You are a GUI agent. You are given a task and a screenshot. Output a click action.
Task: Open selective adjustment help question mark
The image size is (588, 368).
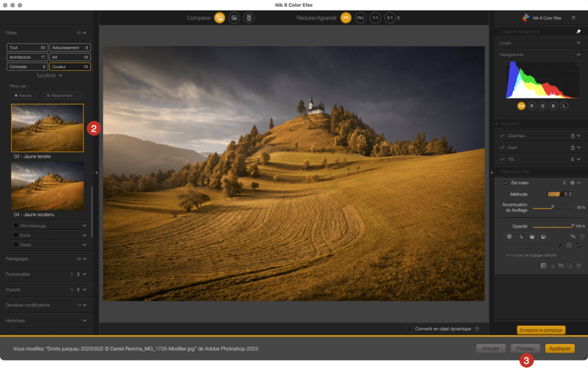[x=582, y=236]
